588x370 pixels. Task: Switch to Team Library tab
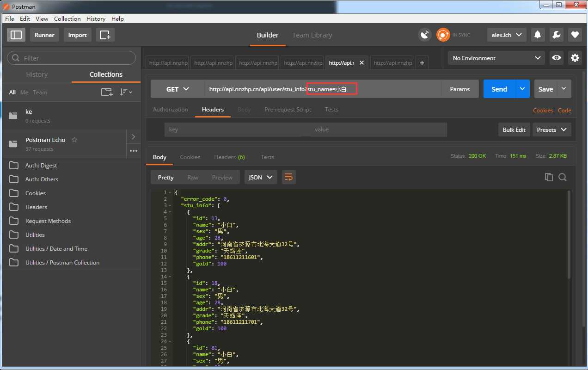tap(312, 35)
